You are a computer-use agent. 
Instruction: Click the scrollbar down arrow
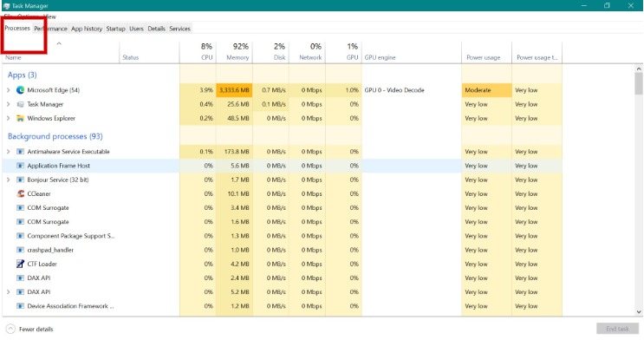pos(638,312)
